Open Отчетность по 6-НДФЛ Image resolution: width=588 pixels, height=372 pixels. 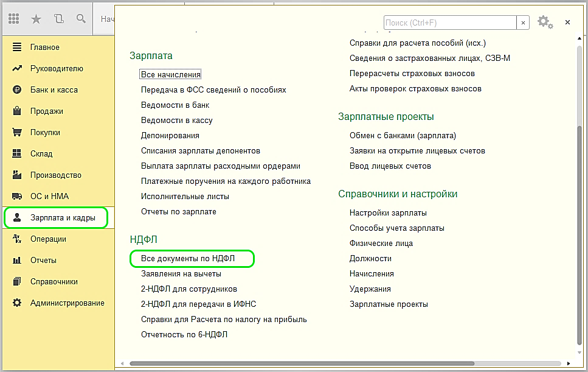click(x=184, y=334)
